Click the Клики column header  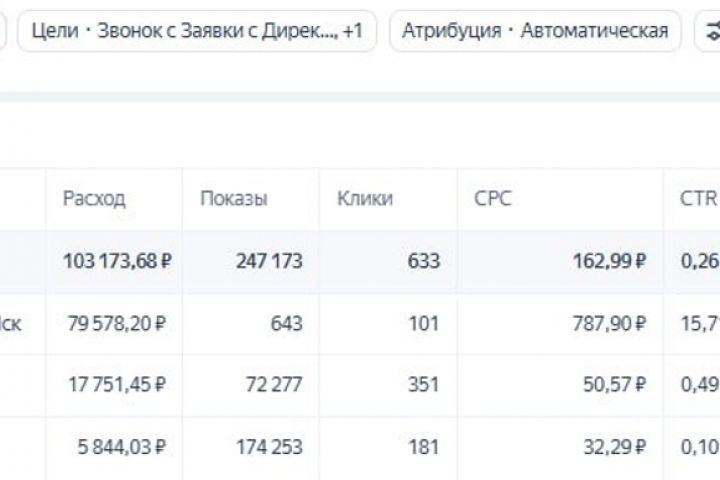(x=365, y=198)
